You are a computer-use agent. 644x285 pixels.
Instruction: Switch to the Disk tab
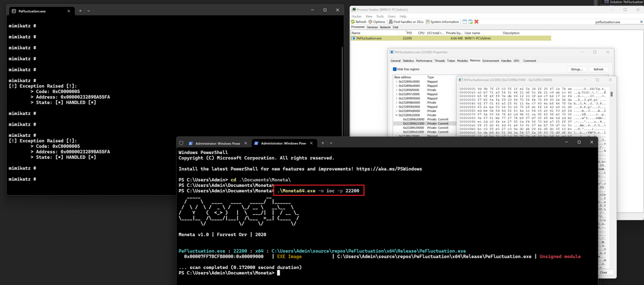pyautogui.click(x=396, y=27)
